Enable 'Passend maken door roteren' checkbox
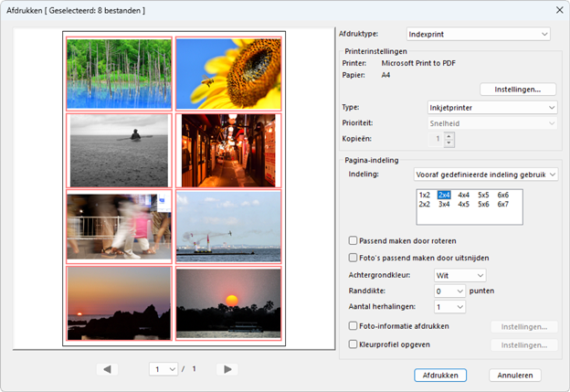Image resolution: width=570 pixels, height=392 pixels. click(x=354, y=239)
